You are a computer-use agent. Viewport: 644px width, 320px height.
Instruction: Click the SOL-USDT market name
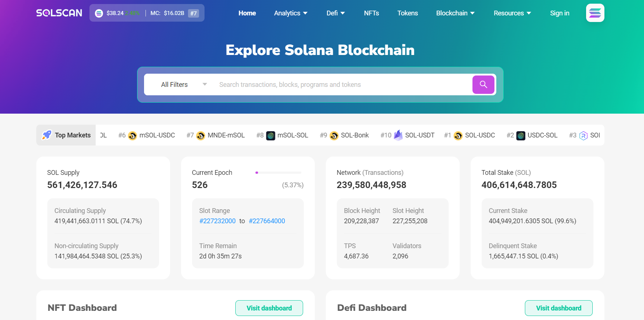click(x=420, y=135)
